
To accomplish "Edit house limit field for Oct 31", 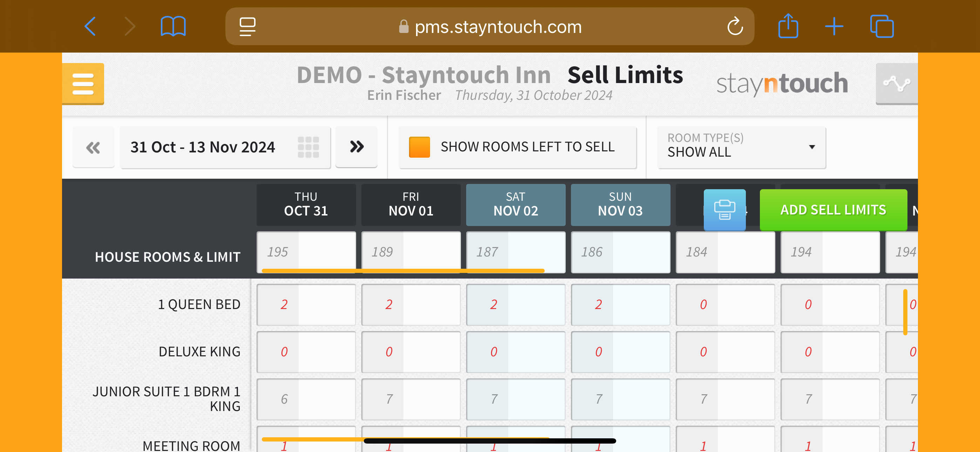I will click(x=326, y=252).
